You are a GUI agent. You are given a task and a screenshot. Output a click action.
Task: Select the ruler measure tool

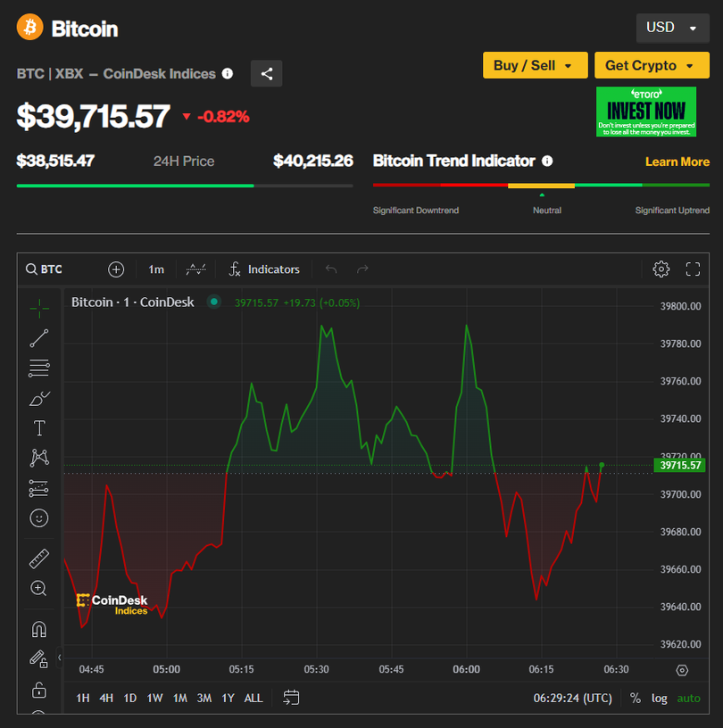(x=38, y=558)
